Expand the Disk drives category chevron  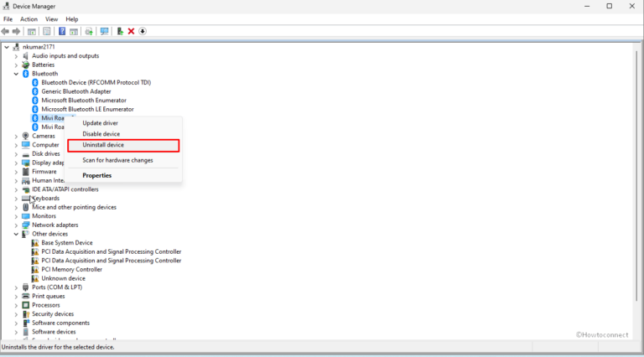click(16, 154)
